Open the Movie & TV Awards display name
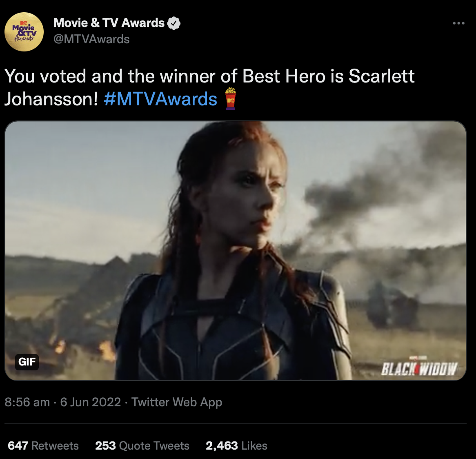The image size is (476, 459). pos(109,23)
